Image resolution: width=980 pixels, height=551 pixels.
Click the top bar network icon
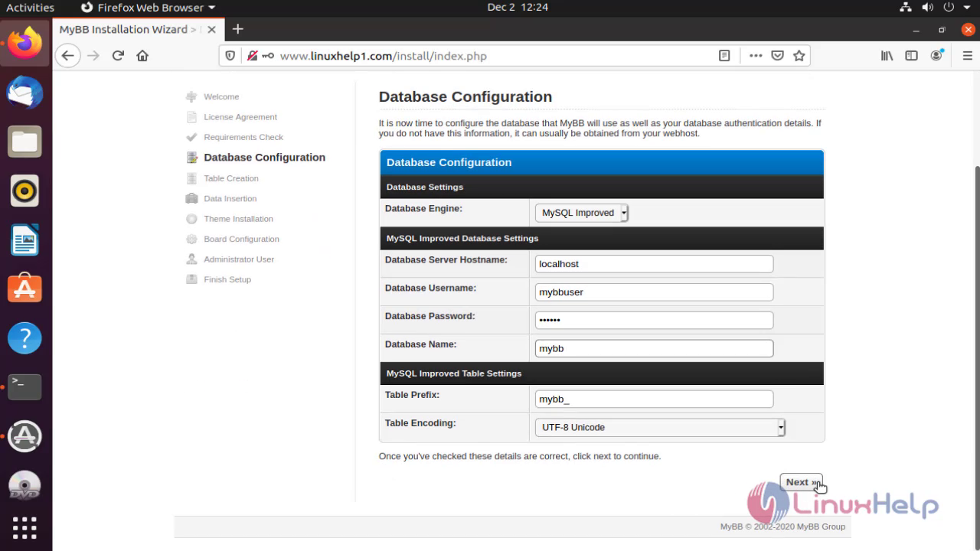(906, 8)
